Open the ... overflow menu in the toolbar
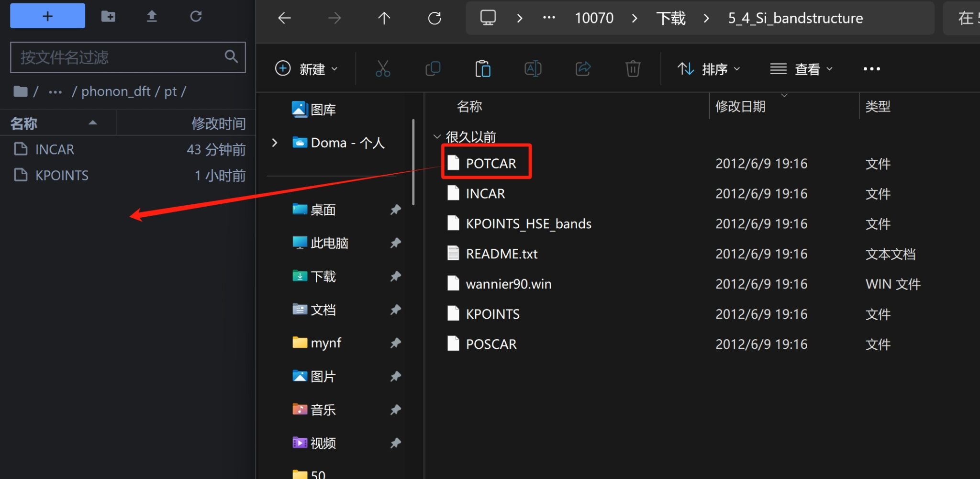This screenshot has height=479, width=980. 872,68
